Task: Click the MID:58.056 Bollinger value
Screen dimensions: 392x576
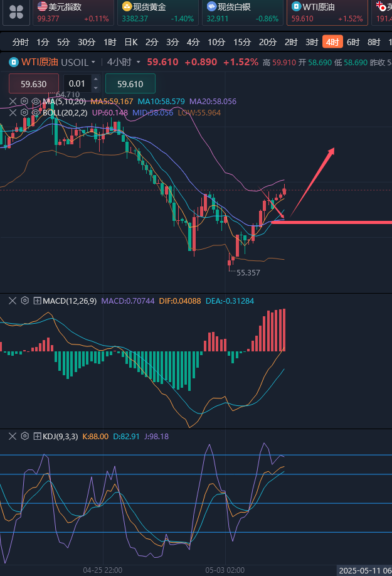Action: 152,113
